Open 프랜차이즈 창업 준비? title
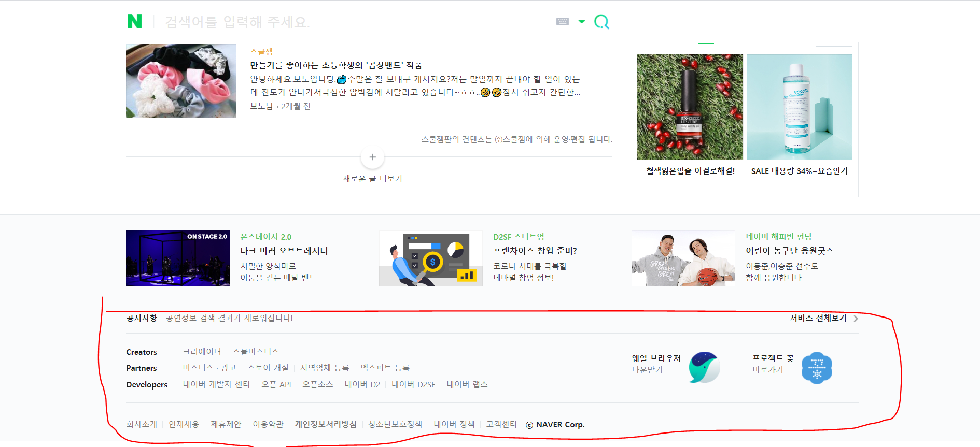980x447 pixels. [535, 251]
